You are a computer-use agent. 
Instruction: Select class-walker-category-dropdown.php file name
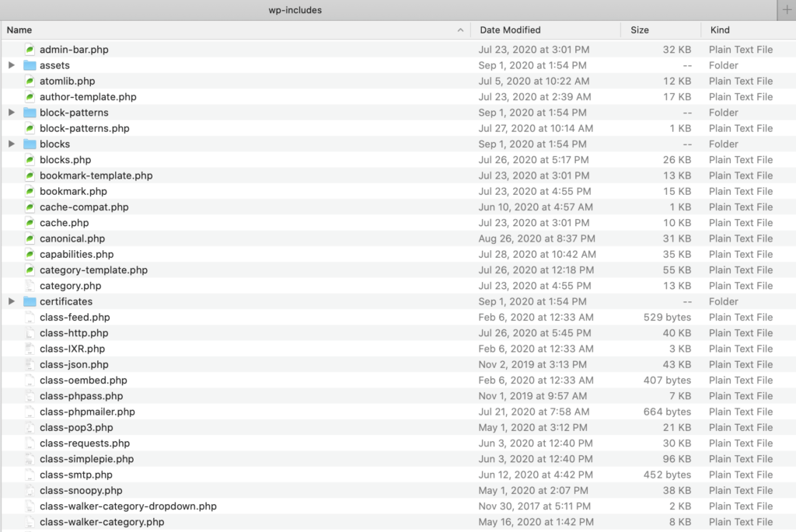(x=128, y=506)
